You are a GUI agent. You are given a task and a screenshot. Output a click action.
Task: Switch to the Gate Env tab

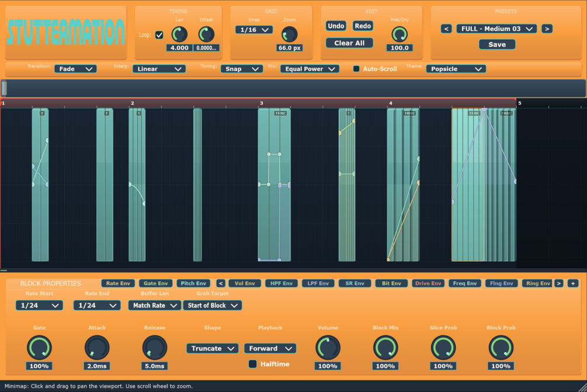(156, 283)
